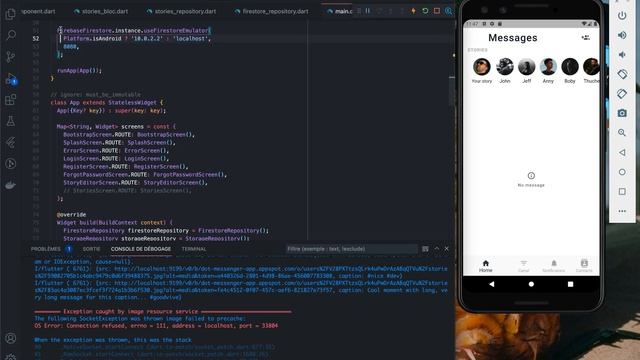
Task: Open the Search view in activity bar
Action: coord(11,35)
